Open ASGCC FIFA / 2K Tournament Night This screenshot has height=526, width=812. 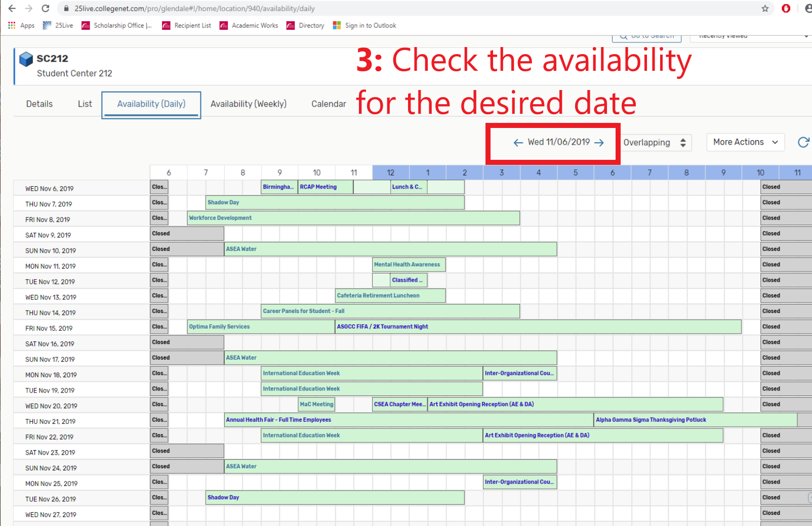(538, 327)
